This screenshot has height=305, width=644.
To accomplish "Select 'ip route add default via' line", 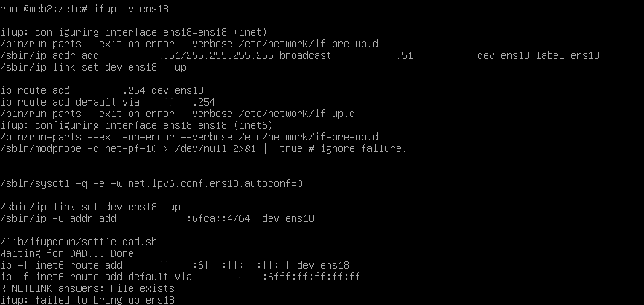I will coord(108,102).
